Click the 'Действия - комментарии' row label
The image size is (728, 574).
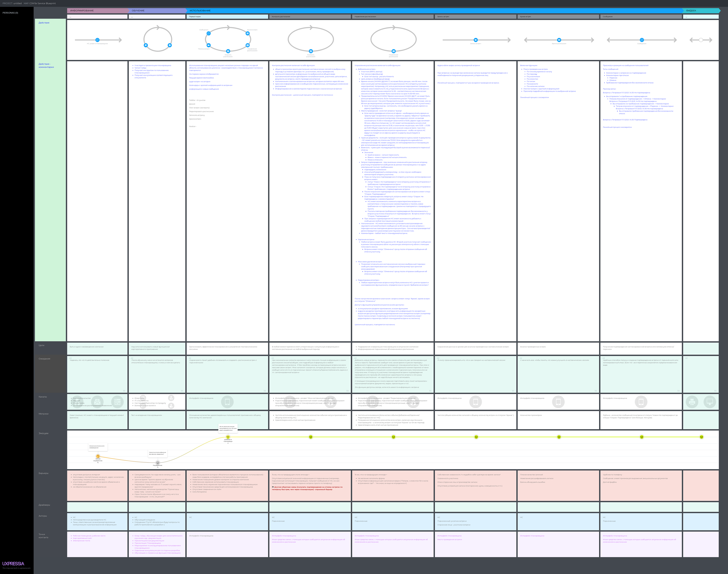pos(46,66)
